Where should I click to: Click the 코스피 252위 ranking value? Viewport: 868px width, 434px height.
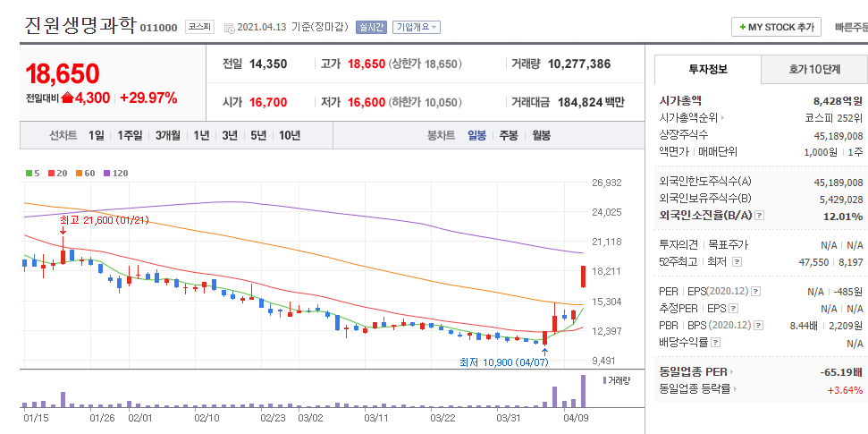click(834, 118)
